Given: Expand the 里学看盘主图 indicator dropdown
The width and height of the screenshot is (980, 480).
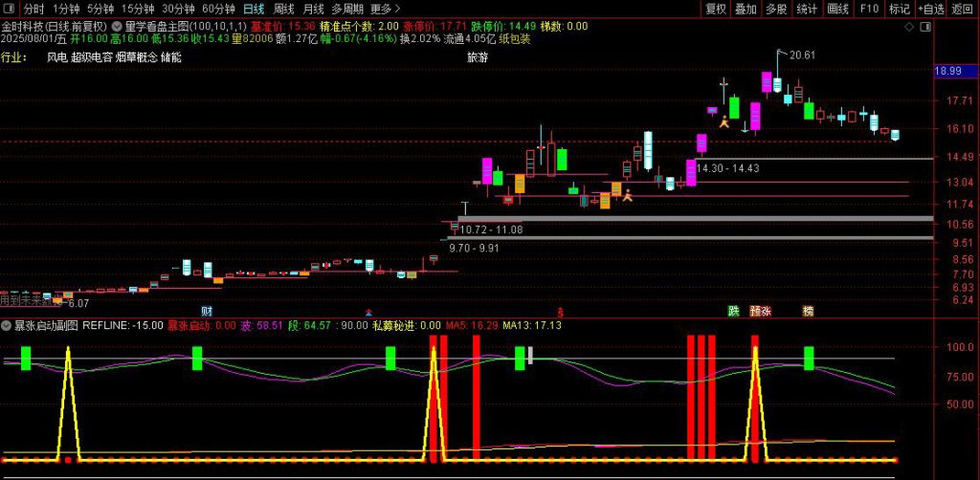Looking at the screenshot, I should point(117,27).
